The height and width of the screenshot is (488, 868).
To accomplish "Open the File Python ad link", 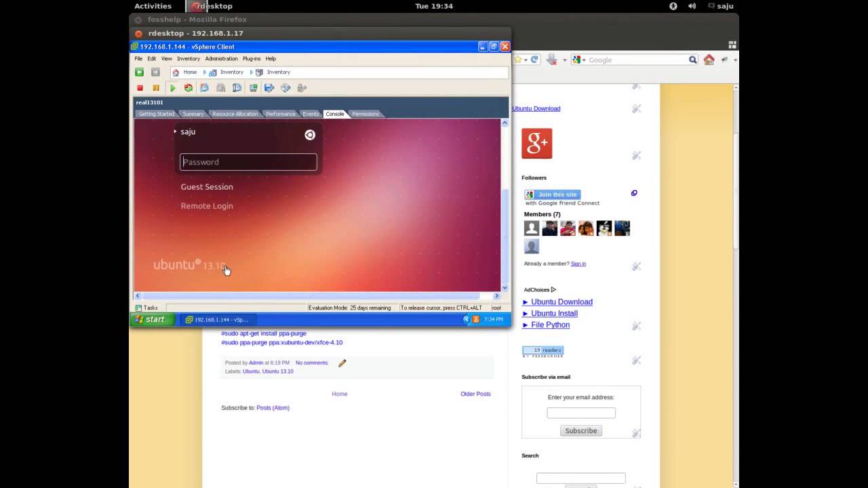I will 551,325.
